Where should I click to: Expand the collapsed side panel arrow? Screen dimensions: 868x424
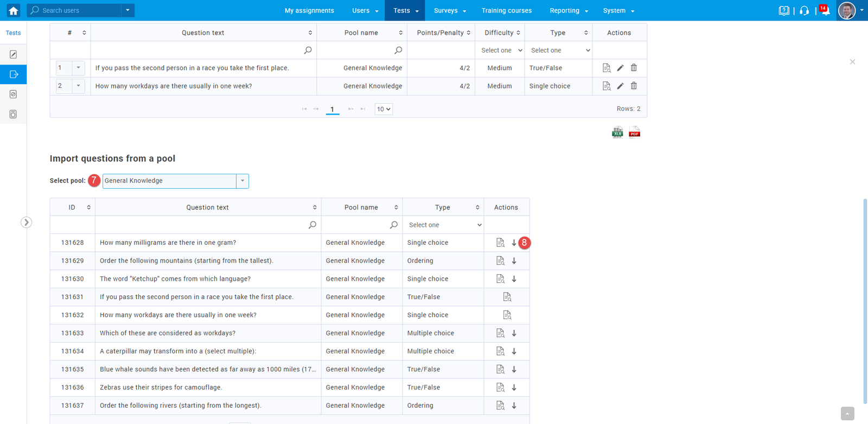[x=26, y=222]
